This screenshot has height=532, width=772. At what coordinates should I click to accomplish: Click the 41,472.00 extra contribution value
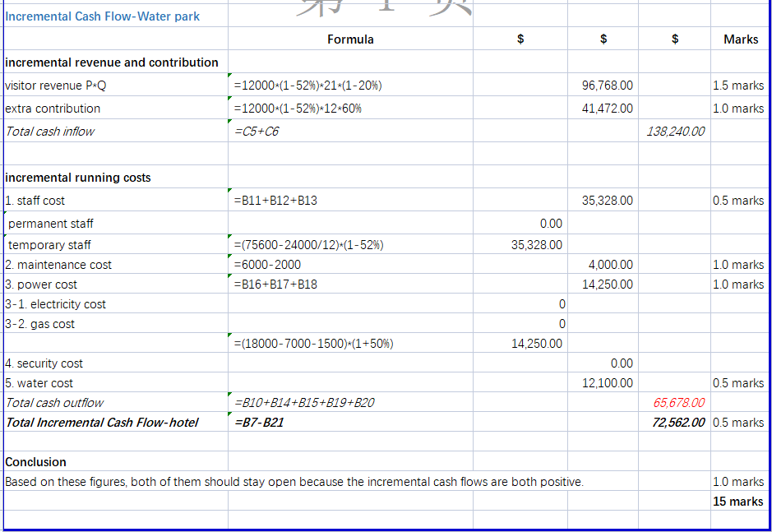[x=608, y=109]
